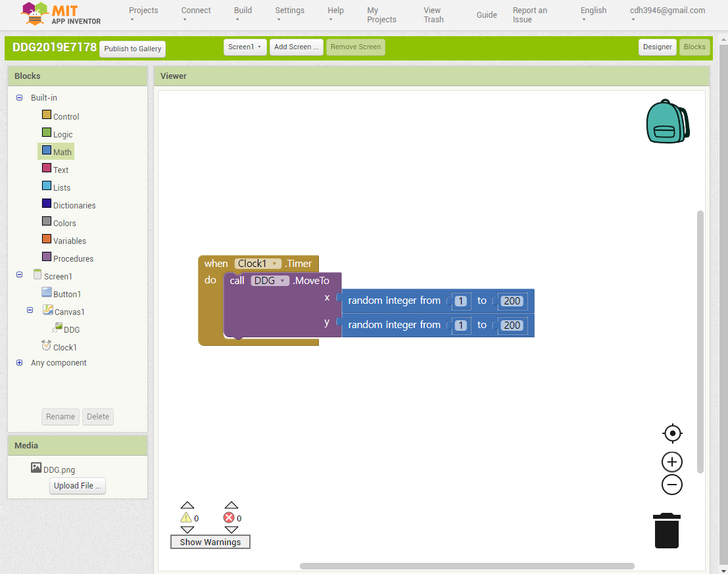The image size is (728, 574).
Task: Edit x random integer from value 1
Action: point(460,300)
